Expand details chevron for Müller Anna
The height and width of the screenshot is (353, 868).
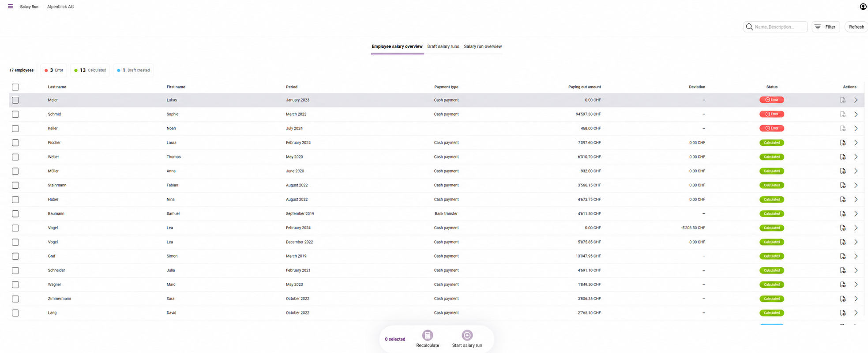[x=856, y=171]
